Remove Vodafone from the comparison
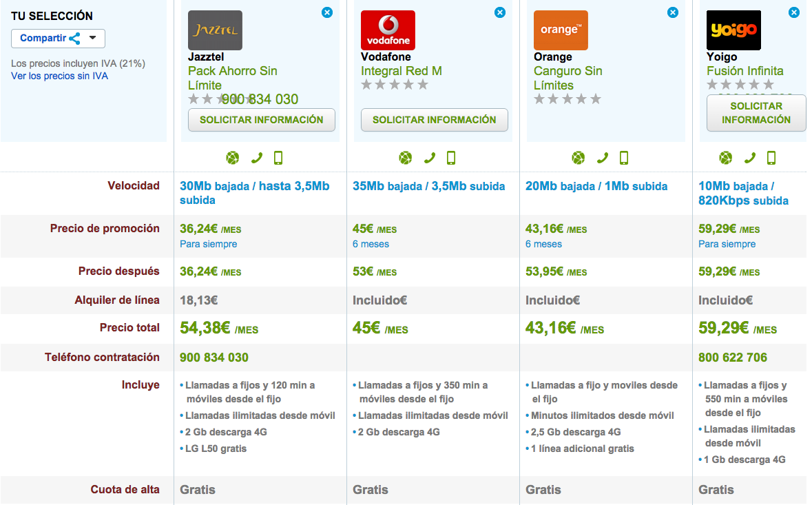 500,12
